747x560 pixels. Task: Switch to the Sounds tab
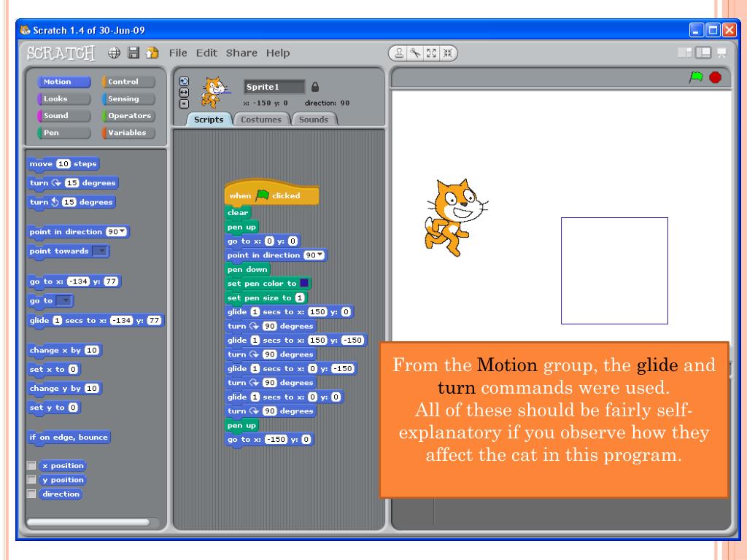pos(314,120)
